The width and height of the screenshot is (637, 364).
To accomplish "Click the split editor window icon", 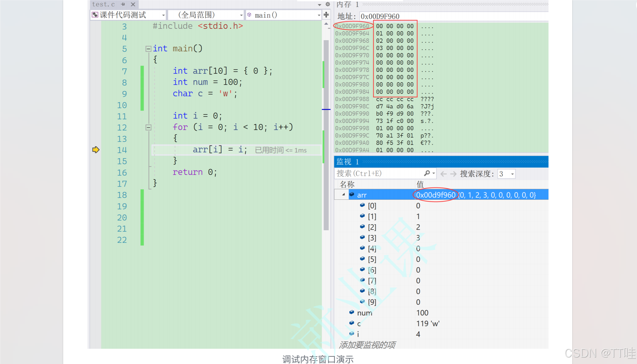I will pyautogui.click(x=326, y=15).
